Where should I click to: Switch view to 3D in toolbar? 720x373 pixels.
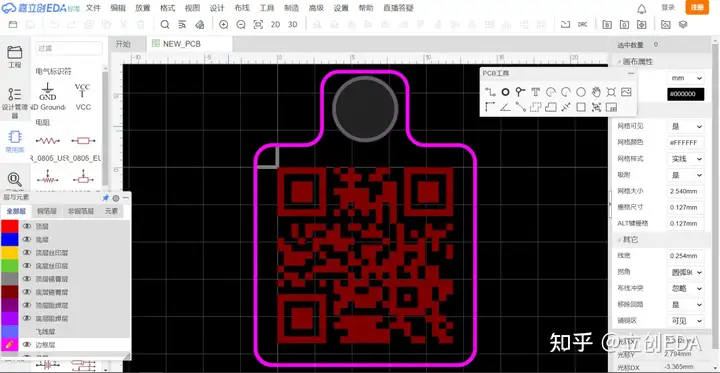coord(292,25)
